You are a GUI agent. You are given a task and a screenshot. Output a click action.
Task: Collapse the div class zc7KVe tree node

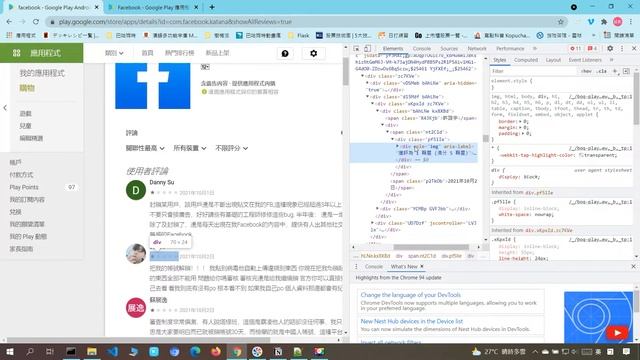click(x=362, y=76)
